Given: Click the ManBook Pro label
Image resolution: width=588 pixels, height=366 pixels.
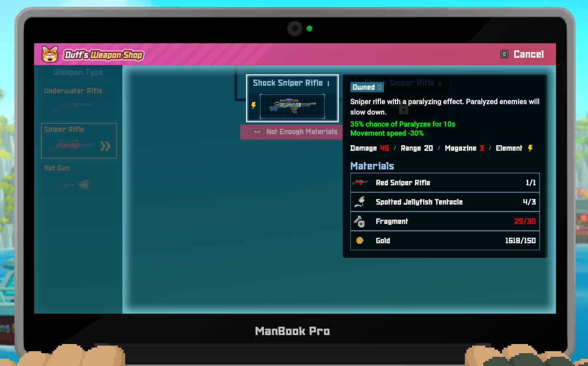Looking at the screenshot, I should (x=292, y=331).
